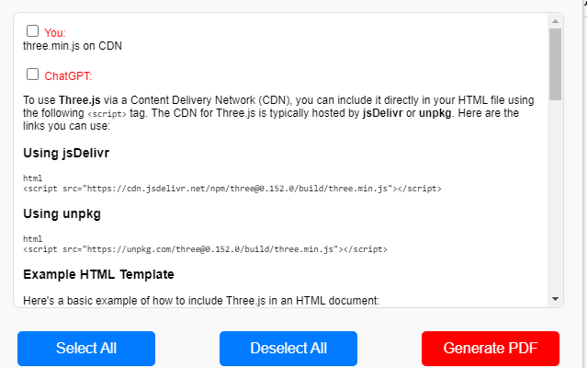The width and height of the screenshot is (588, 368).
Task: Click the scrollbar down arrow
Action: pyautogui.click(x=555, y=299)
